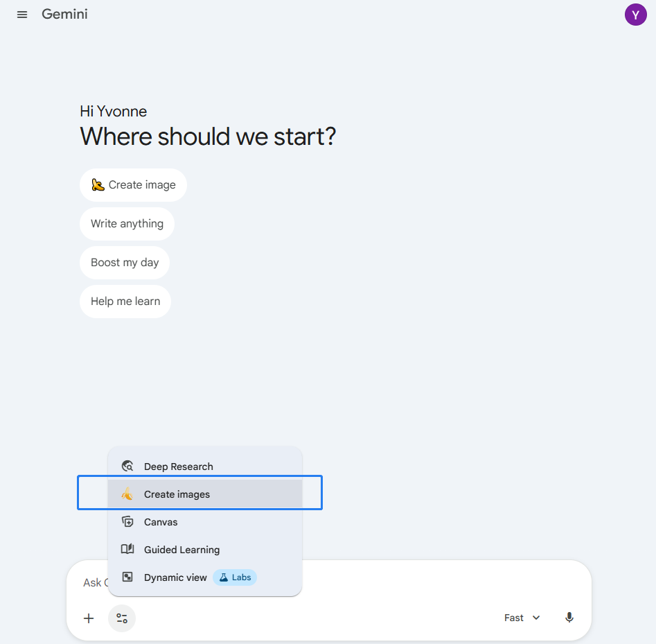The height and width of the screenshot is (644, 656).
Task: Select Canvas from the tools menu
Action: [161, 522]
